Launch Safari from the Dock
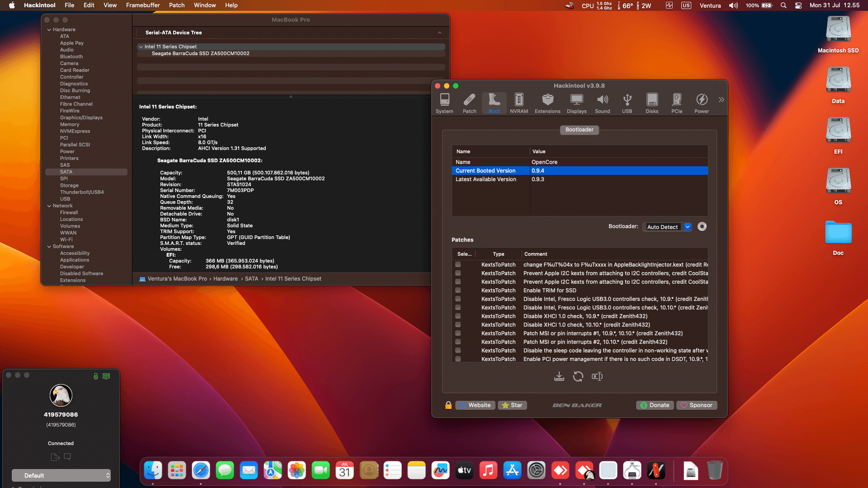 (x=201, y=471)
